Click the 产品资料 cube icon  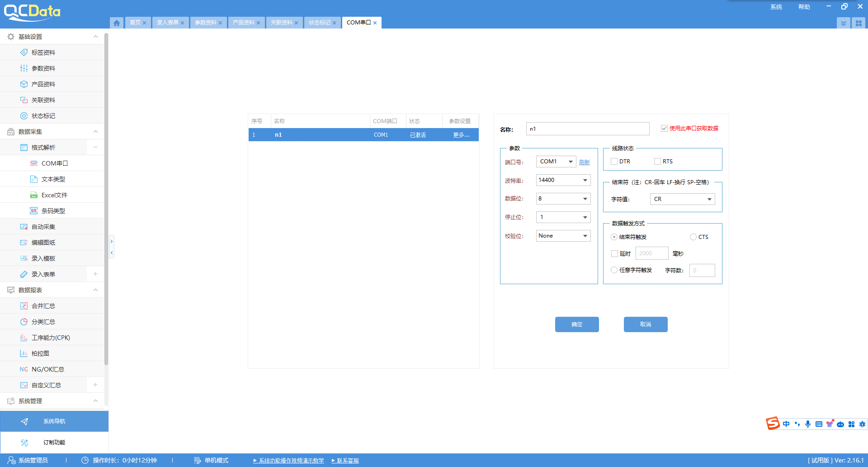coord(24,84)
